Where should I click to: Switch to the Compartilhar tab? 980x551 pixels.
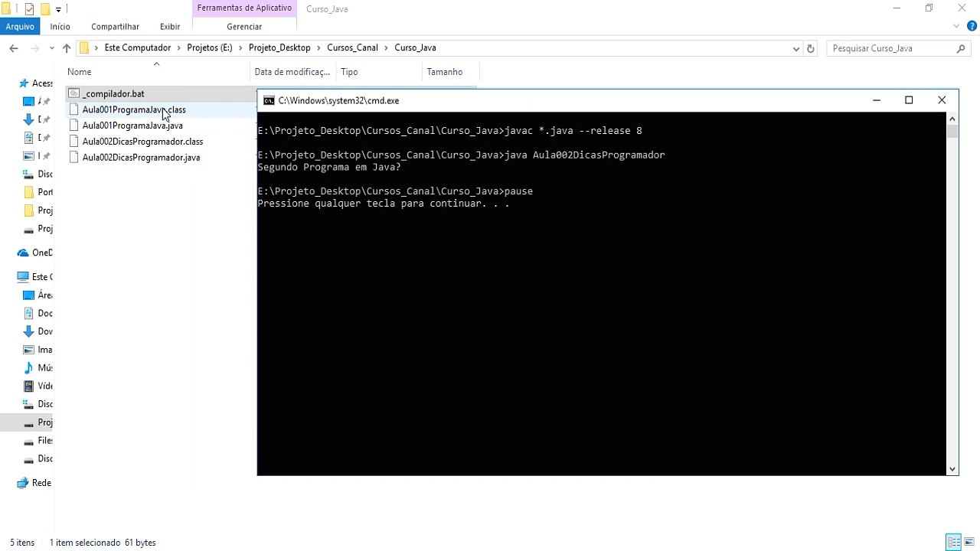pyautogui.click(x=115, y=26)
